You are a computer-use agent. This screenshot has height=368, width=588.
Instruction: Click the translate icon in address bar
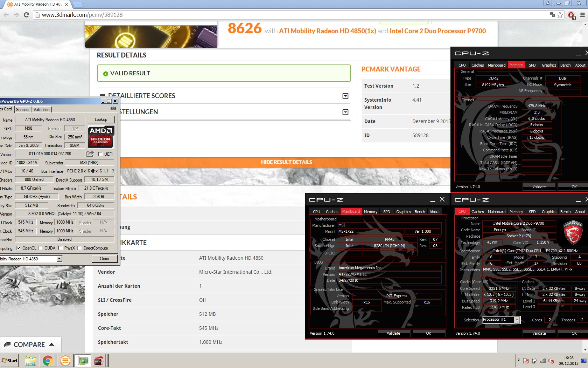tap(552, 15)
